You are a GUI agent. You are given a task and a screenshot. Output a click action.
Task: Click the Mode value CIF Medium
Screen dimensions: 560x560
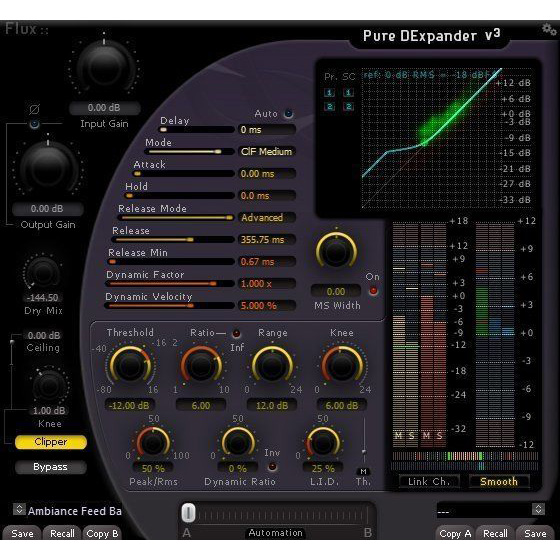point(266,151)
